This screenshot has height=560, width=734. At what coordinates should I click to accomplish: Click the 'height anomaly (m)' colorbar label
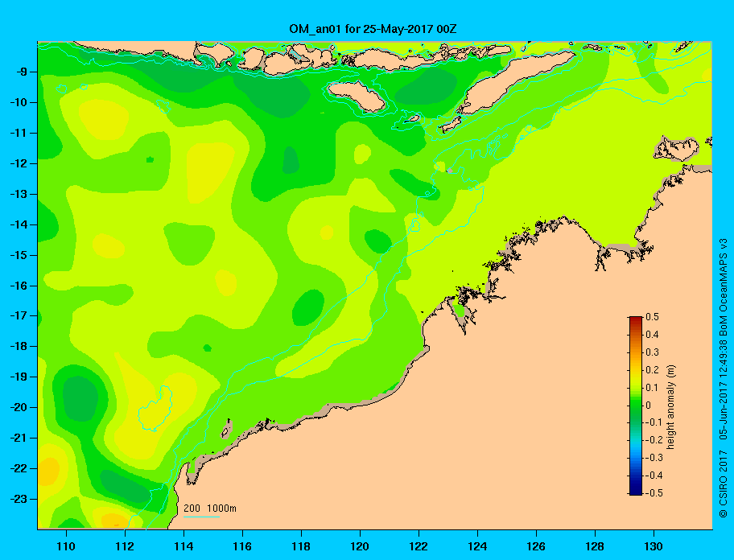click(670, 406)
